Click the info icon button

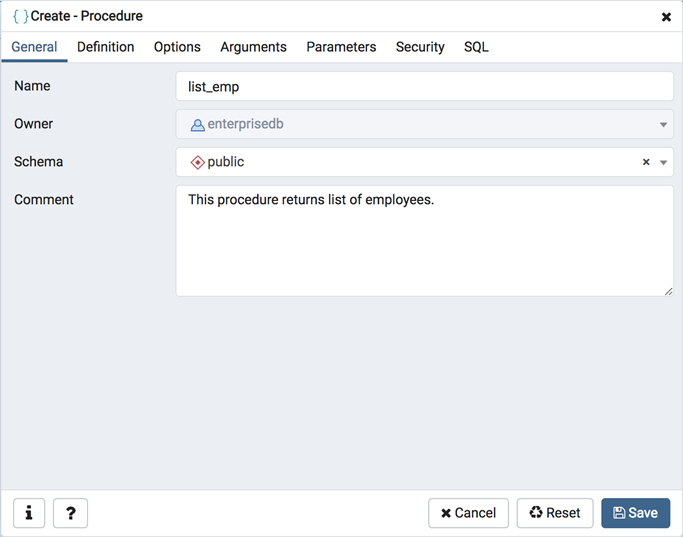[29, 513]
